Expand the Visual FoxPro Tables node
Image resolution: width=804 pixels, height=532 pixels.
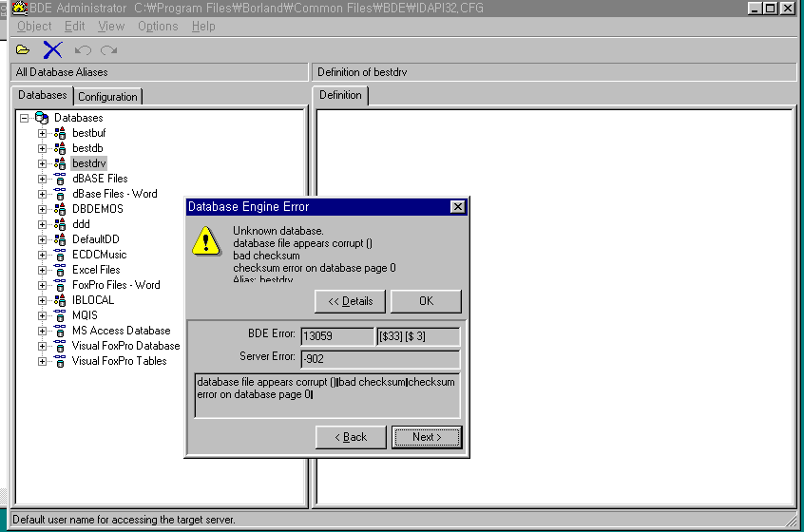coord(42,361)
